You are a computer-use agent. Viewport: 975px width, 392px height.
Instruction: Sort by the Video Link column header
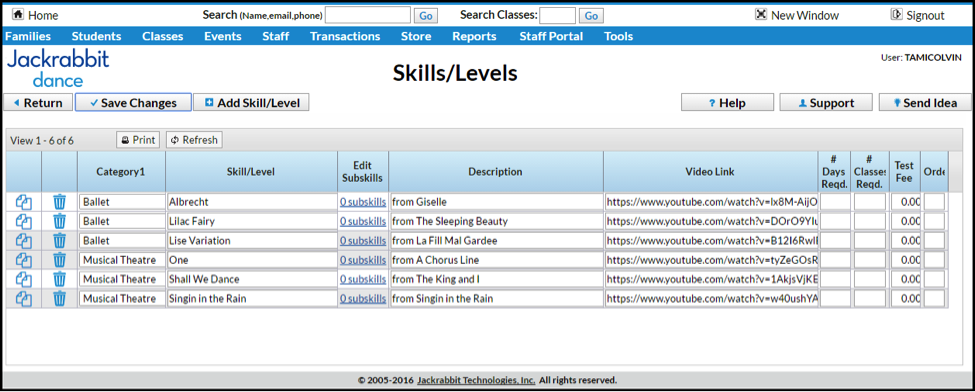pyautogui.click(x=711, y=171)
